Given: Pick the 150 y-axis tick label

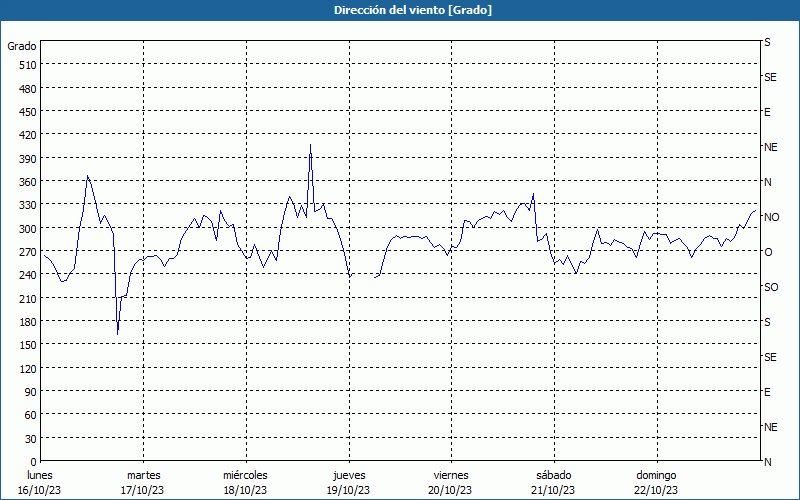Looking at the screenshot, I should (x=28, y=345).
